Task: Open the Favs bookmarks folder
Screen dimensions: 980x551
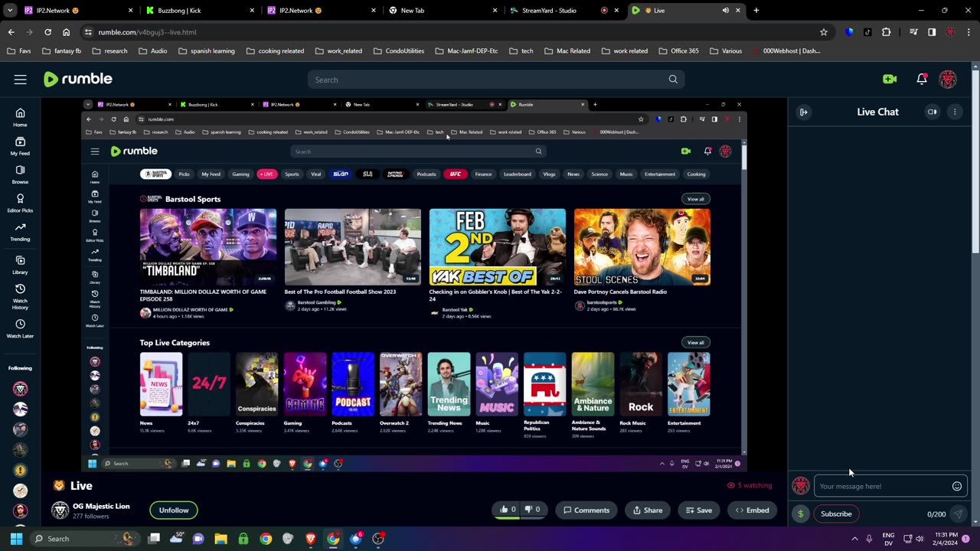Action: pos(20,51)
